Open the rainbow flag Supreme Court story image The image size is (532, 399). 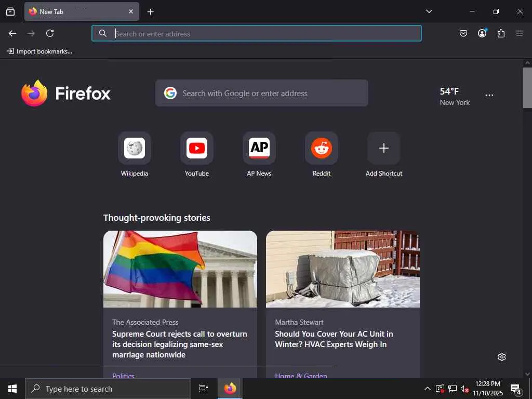(180, 269)
